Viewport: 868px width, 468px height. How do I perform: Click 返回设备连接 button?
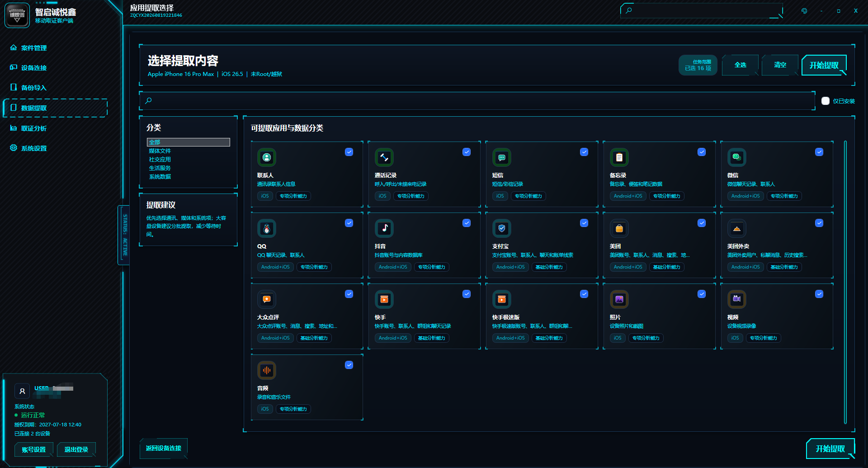point(164,448)
